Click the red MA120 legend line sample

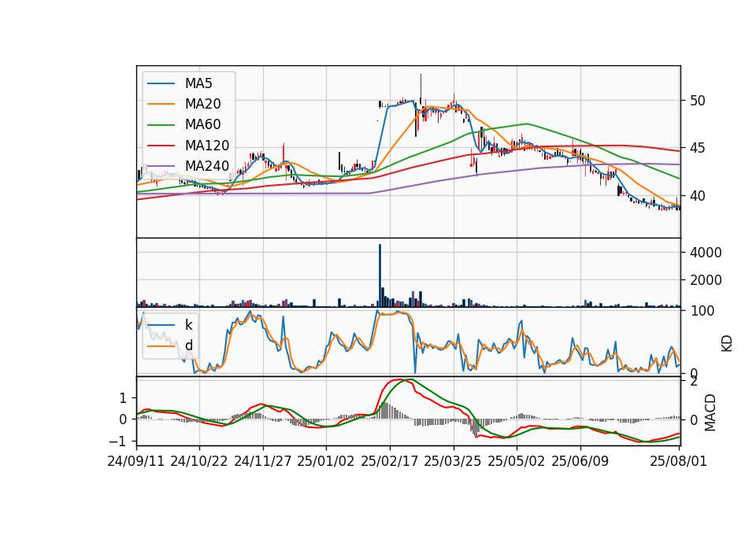[x=161, y=146]
